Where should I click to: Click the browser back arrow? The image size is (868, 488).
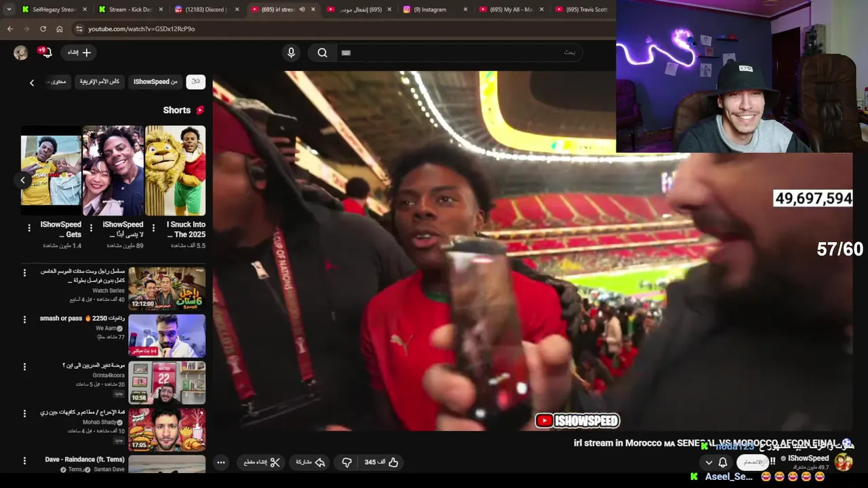[x=9, y=29]
